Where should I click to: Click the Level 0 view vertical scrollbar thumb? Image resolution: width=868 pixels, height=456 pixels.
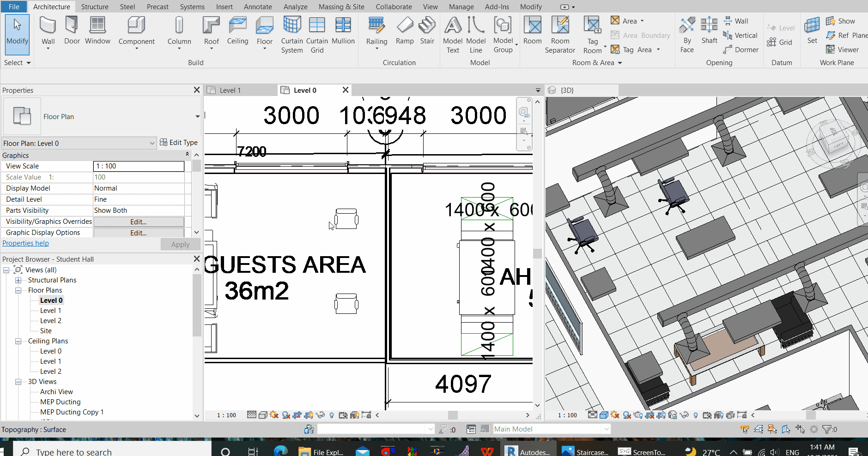pyautogui.click(x=537, y=253)
